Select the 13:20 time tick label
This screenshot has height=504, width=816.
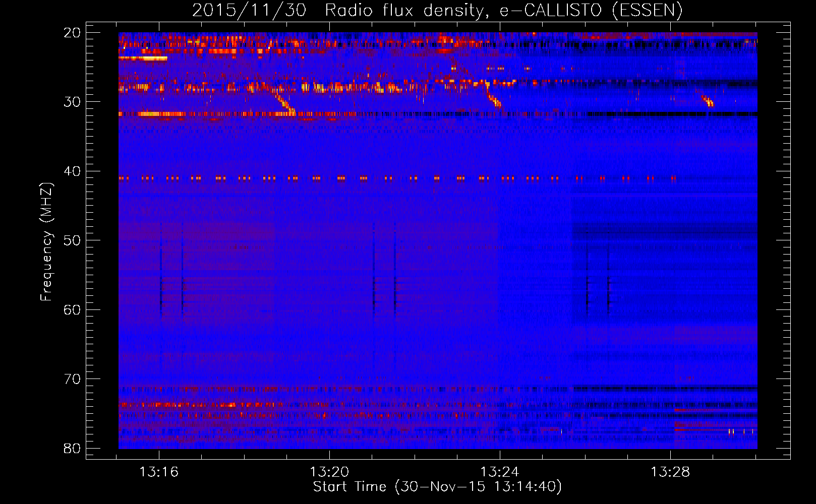[x=329, y=472]
